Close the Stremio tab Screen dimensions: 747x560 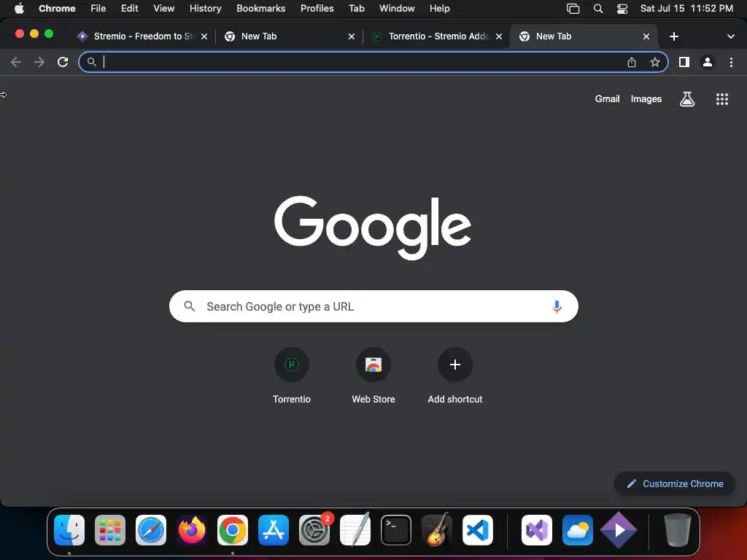(x=204, y=36)
